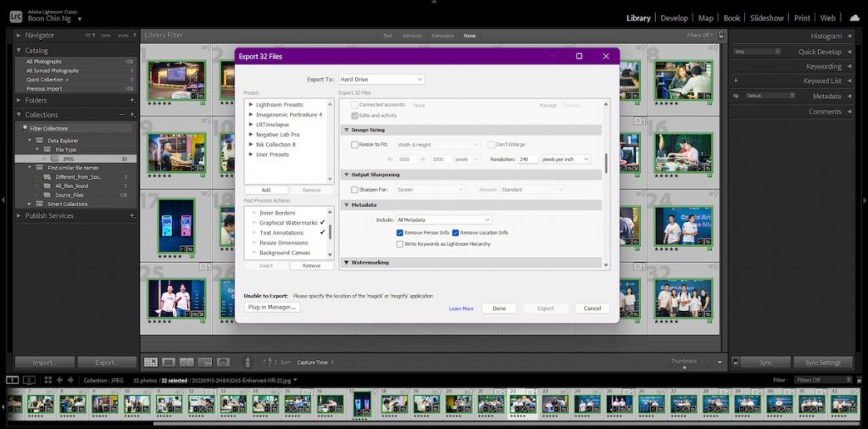The width and height of the screenshot is (868, 429).
Task: Open Sort Capture Time dropdown
Action: 315,363
